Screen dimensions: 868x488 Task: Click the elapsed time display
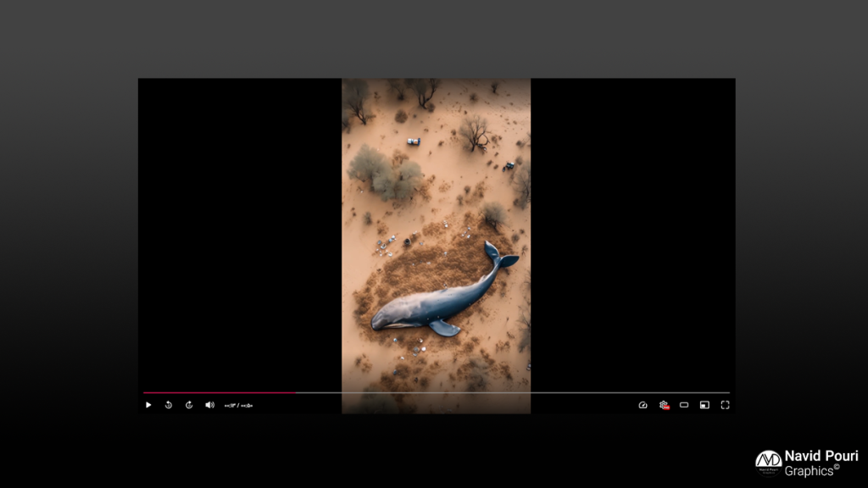pyautogui.click(x=230, y=406)
